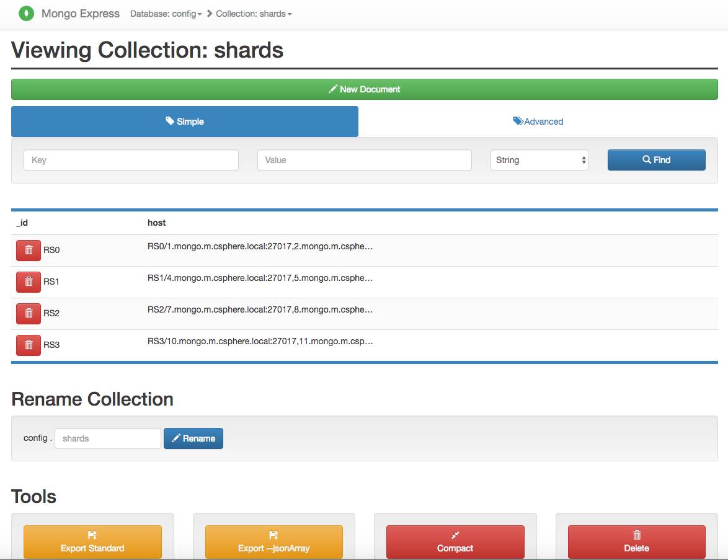Select the Simple search tab
Screen dimensions: 728x560
(x=184, y=121)
